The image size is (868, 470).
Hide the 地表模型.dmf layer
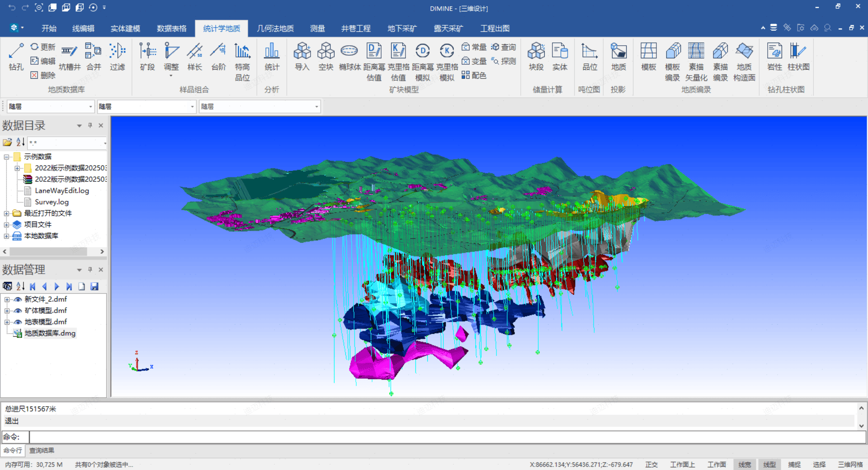click(18, 322)
